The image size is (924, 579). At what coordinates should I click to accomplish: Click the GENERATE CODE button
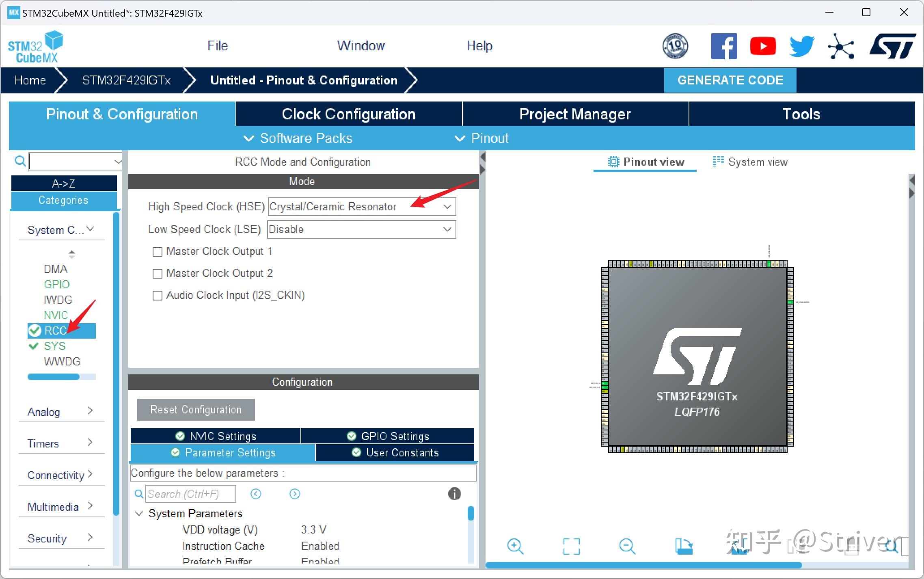pos(731,80)
